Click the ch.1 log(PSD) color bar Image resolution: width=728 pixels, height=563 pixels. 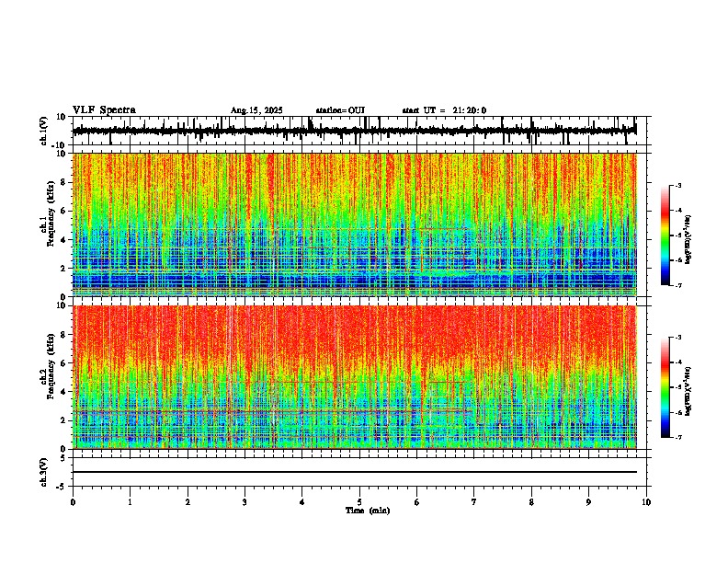click(665, 236)
